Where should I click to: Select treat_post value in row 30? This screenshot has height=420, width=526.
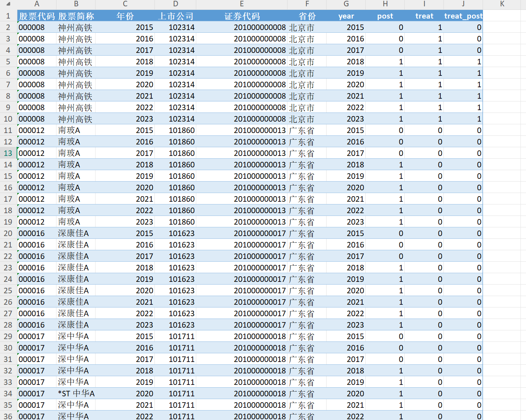click(x=463, y=348)
